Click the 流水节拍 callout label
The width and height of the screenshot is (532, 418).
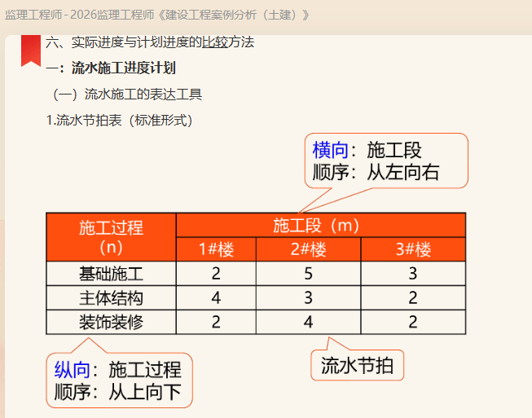357,365
